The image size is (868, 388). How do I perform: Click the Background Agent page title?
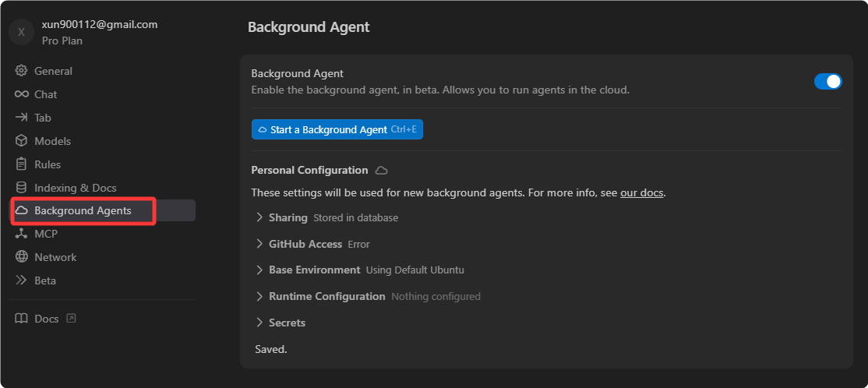[x=309, y=26]
